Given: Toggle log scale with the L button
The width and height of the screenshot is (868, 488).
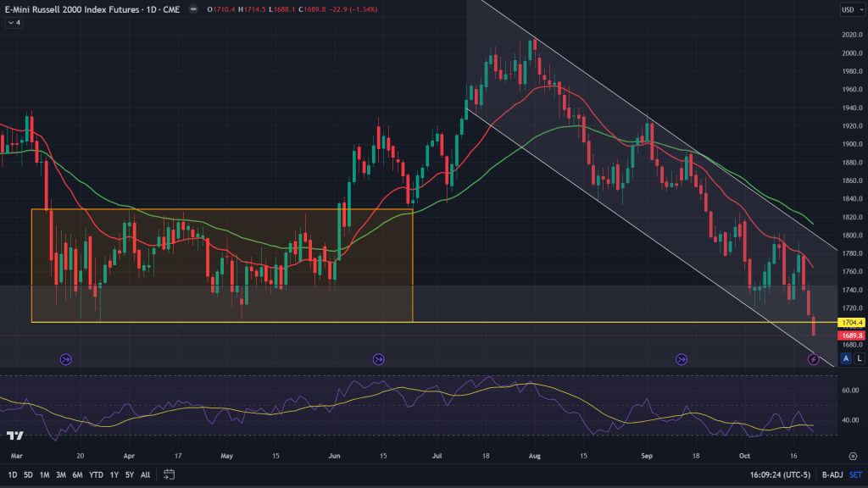Looking at the screenshot, I should [859, 359].
